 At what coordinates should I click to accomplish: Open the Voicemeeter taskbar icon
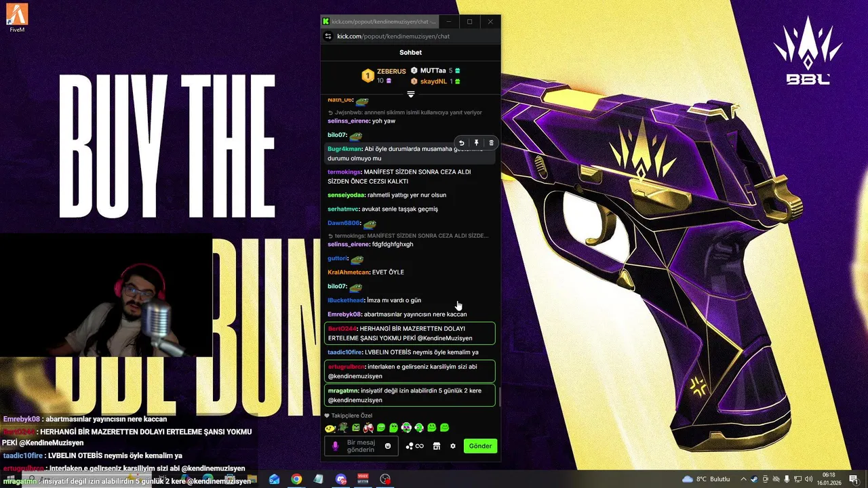pos(363,479)
